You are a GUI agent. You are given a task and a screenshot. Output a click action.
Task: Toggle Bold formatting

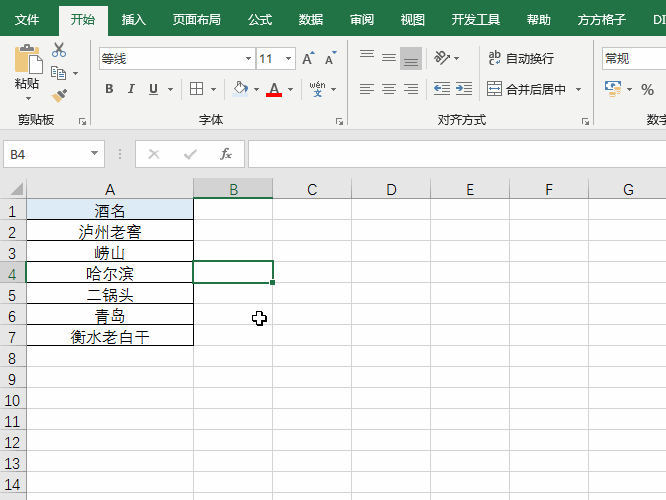tap(109, 89)
